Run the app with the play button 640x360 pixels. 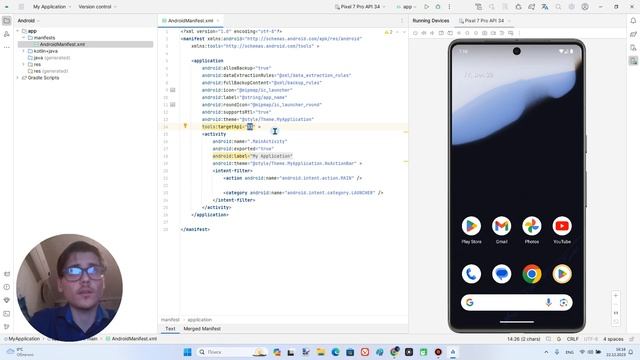427,7
